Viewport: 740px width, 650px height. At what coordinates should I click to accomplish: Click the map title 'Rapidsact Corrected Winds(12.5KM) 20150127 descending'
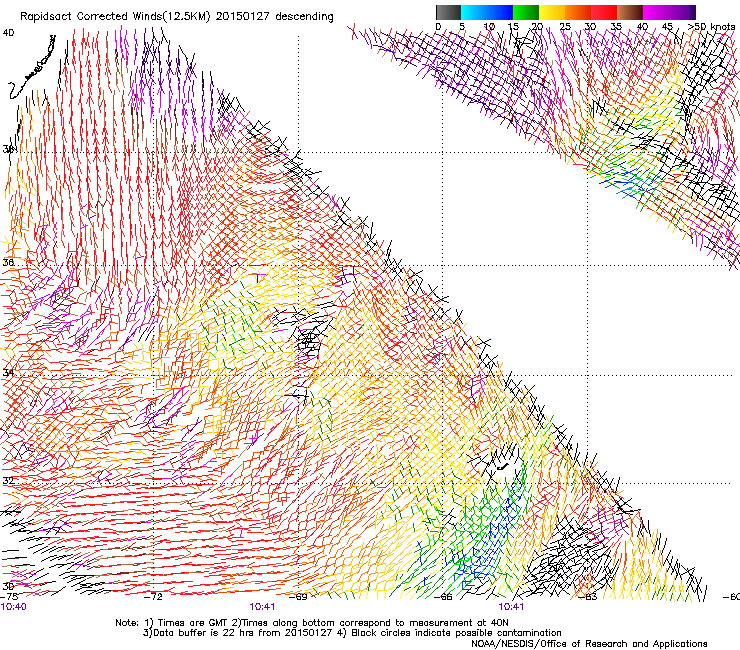point(177,17)
